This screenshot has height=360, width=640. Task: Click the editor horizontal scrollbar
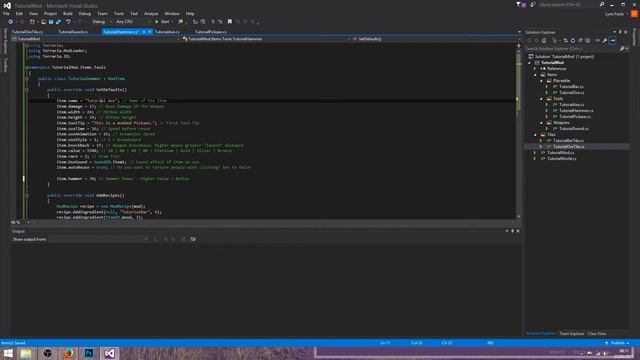coord(273,222)
